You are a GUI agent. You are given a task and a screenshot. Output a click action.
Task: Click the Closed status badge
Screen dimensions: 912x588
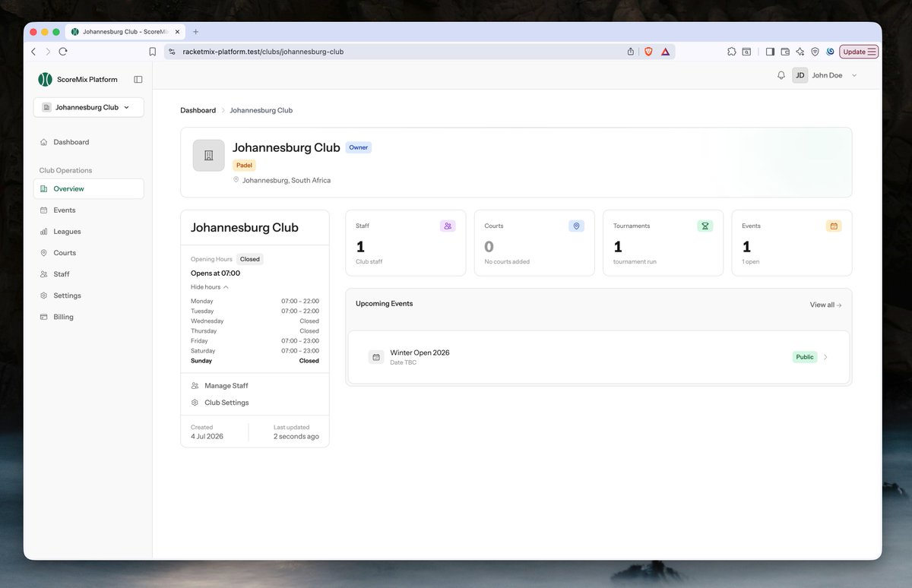coord(250,259)
